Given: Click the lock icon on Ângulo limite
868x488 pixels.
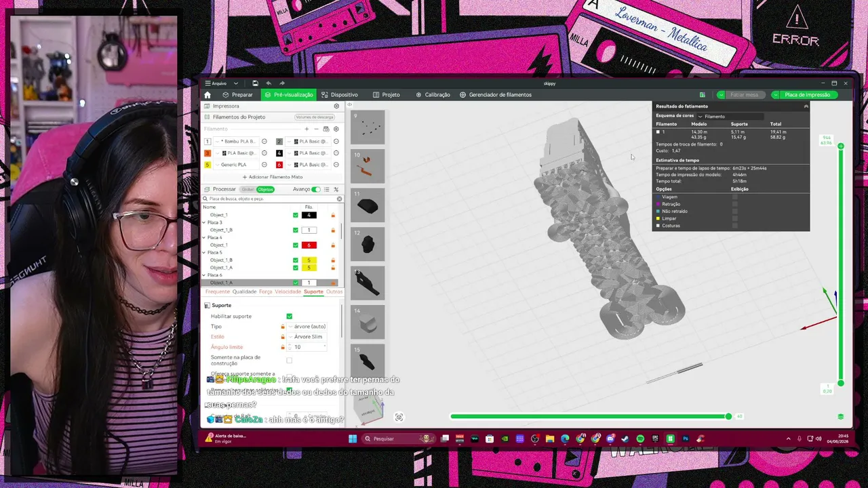Looking at the screenshot, I should tap(283, 347).
